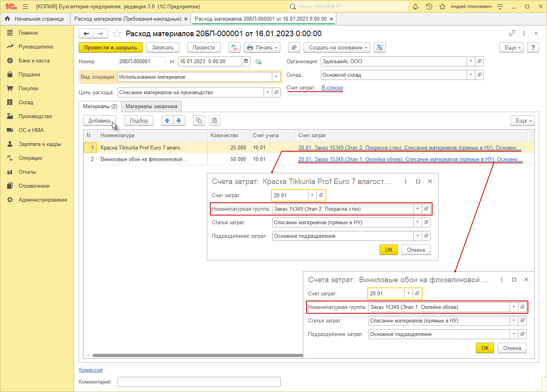Open document structure icon next to Создать на основании
Viewport: 547px width, 392px height.
(380, 47)
